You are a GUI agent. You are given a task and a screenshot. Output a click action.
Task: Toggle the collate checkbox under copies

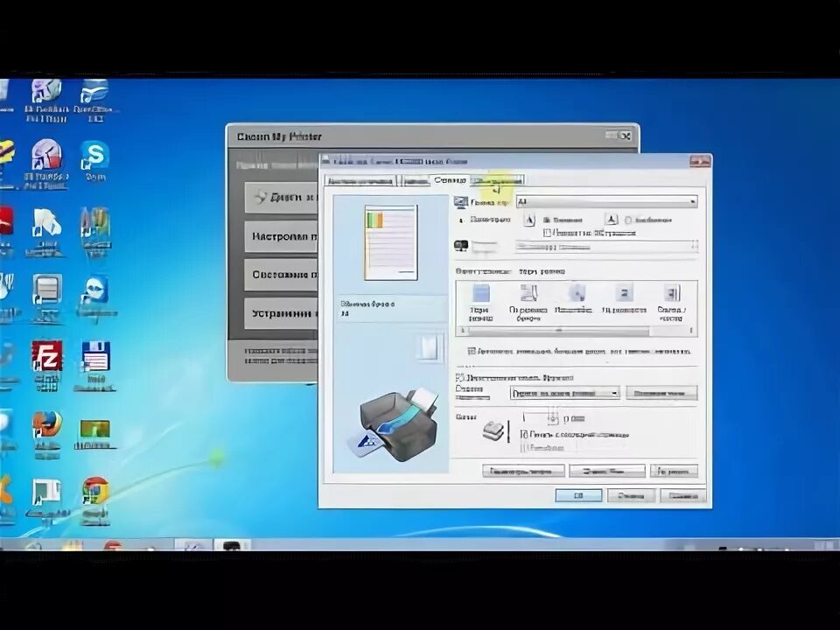524,447
